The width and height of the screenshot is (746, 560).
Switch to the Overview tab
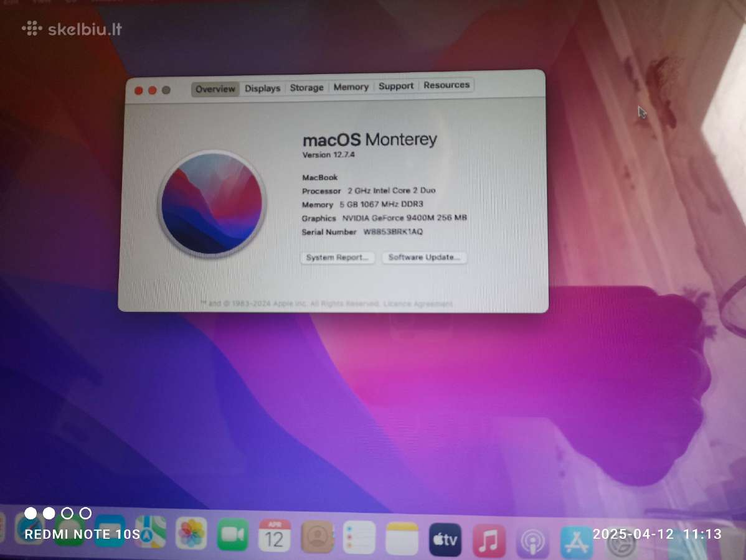point(215,89)
